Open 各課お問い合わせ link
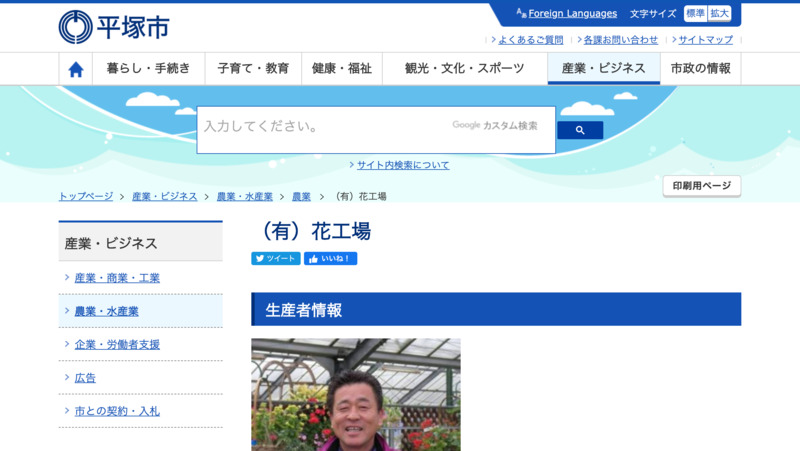Viewport: 800px width, 451px height. [620, 40]
